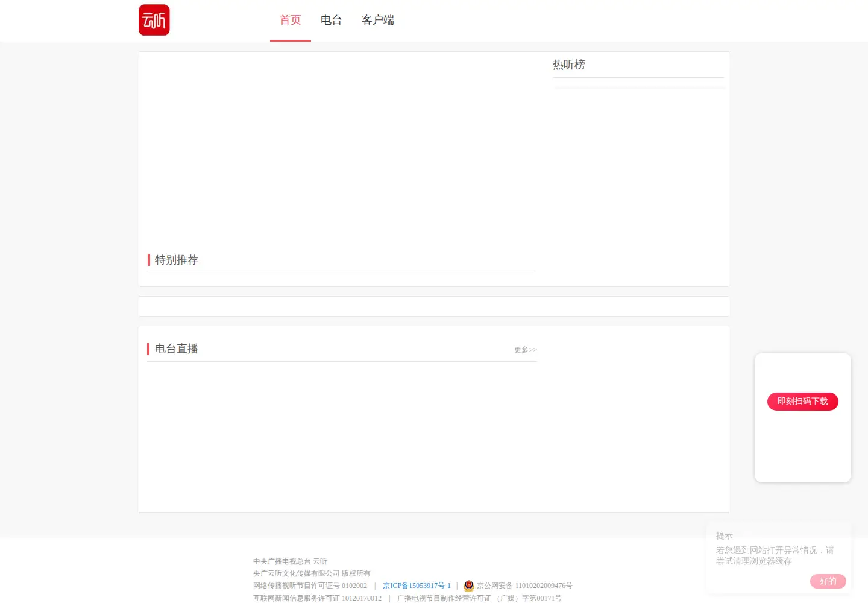Click the 更多>> link beside 电台直播
Screen dimensions: 868x603
(526, 350)
